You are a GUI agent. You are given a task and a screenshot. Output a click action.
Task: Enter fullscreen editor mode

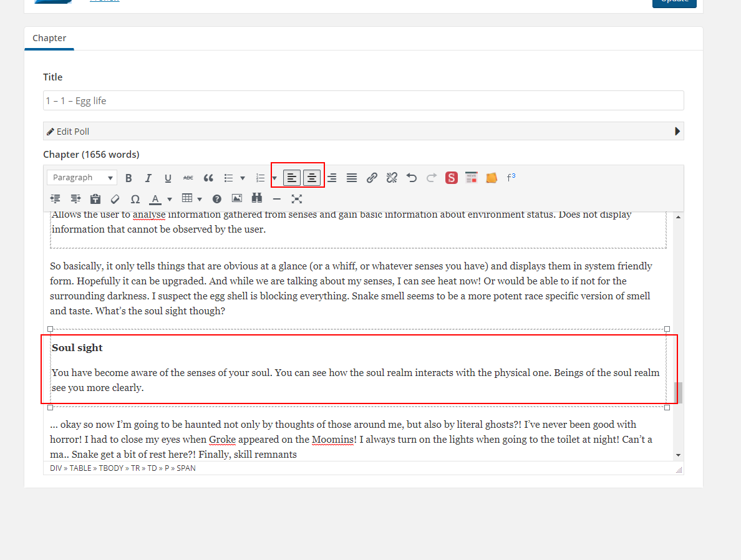(297, 199)
